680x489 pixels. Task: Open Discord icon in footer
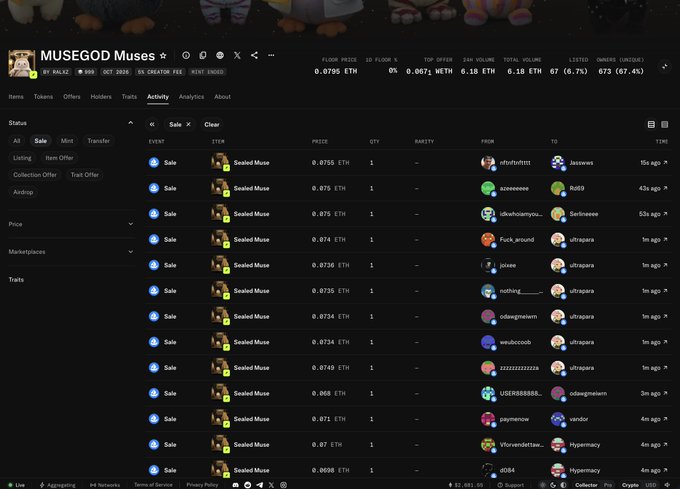pyautogui.click(x=235, y=485)
